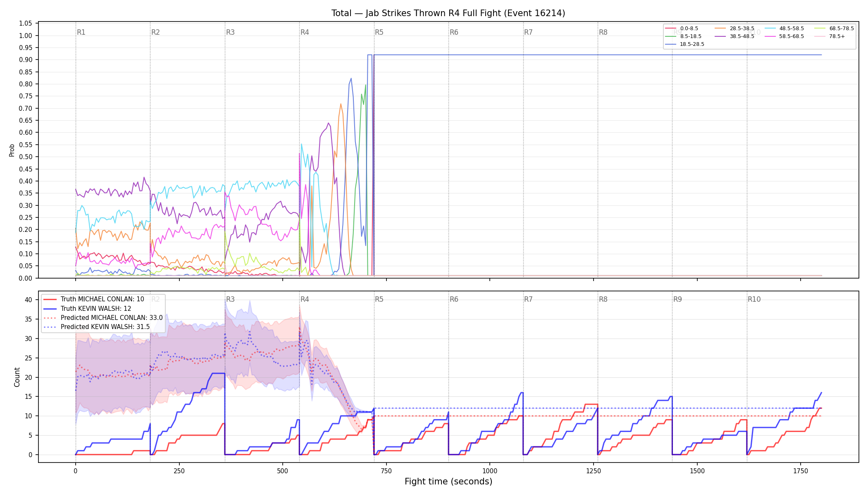The image size is (868, 496).
Task: Click the R1 round marker in top chart
Action: pos(81,32)
